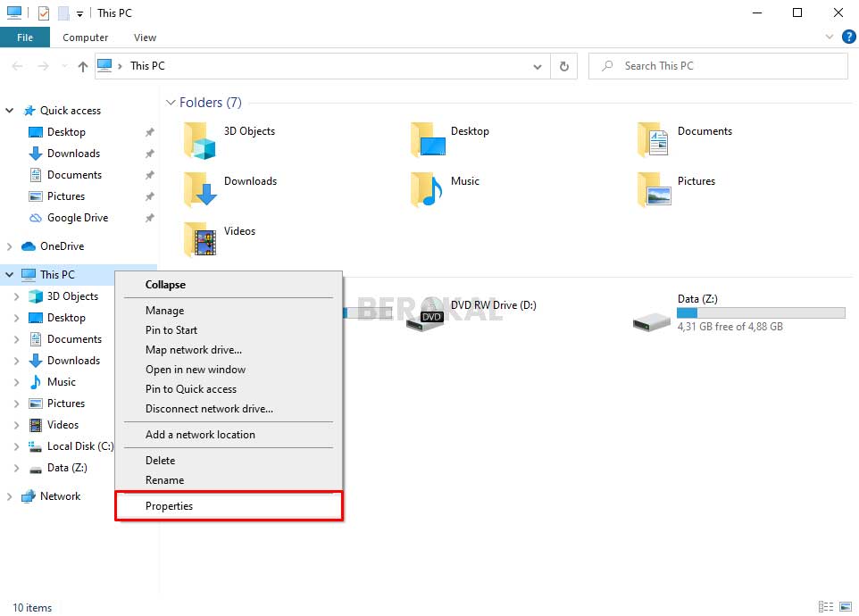Choose Properties in the context menu
Viewport: 859px width, 616px height.
click(169, 505)
